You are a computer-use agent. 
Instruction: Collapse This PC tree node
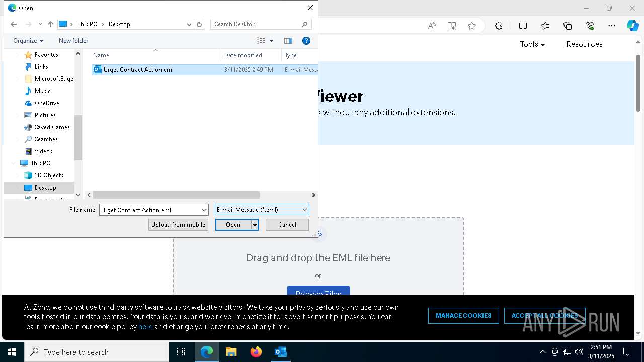pos(13,163)
